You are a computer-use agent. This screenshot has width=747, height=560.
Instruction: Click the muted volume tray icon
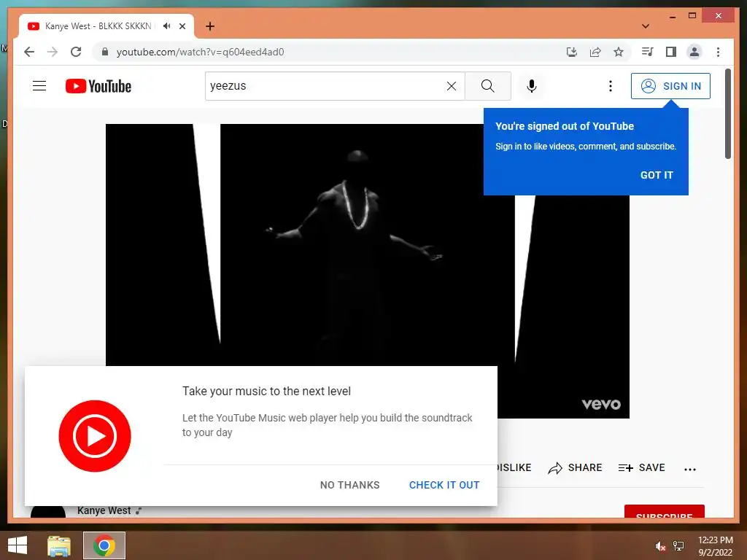point(660,546)
